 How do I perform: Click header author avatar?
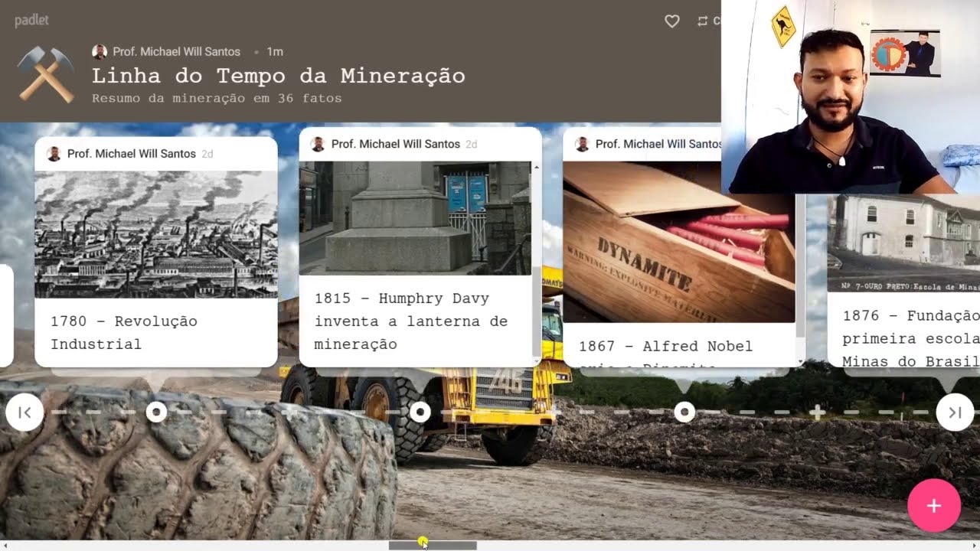100,52
